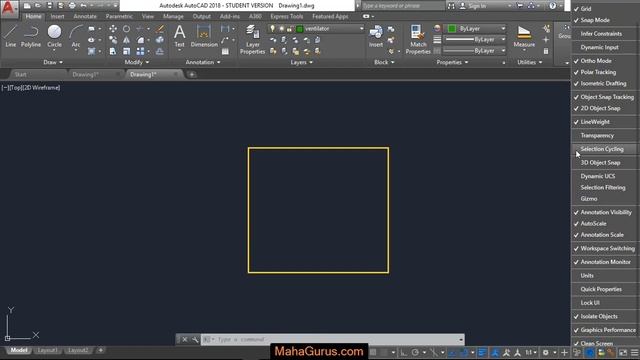The width and height of the screenshot is (640, 360).
Task: Click the Text annotation tool
Action: pos(180,36)
